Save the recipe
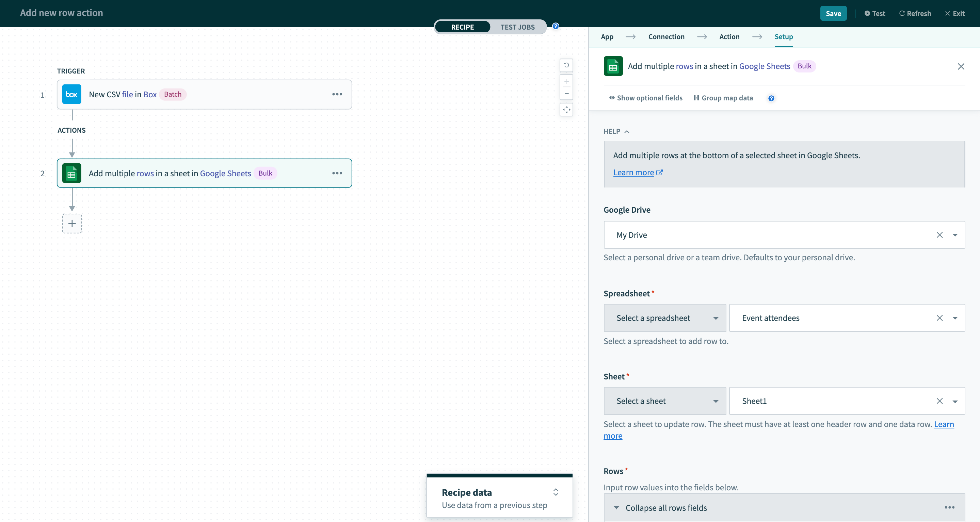Viewport: 980px width, 522px height. [x=834, y=13]
